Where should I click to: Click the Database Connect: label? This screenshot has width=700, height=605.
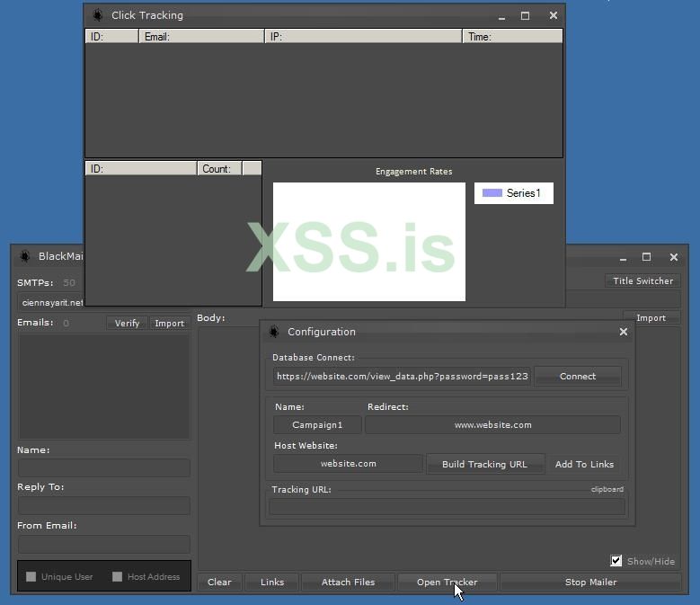click(314, 358)
